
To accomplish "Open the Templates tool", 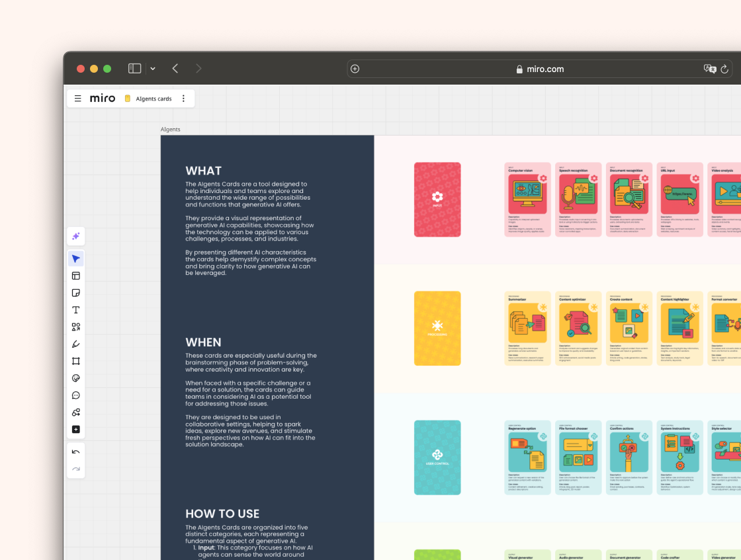I will (x=75, y=276).
